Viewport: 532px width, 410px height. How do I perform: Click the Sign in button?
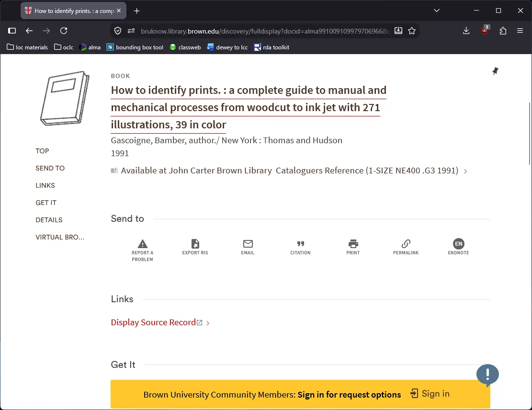430,394
